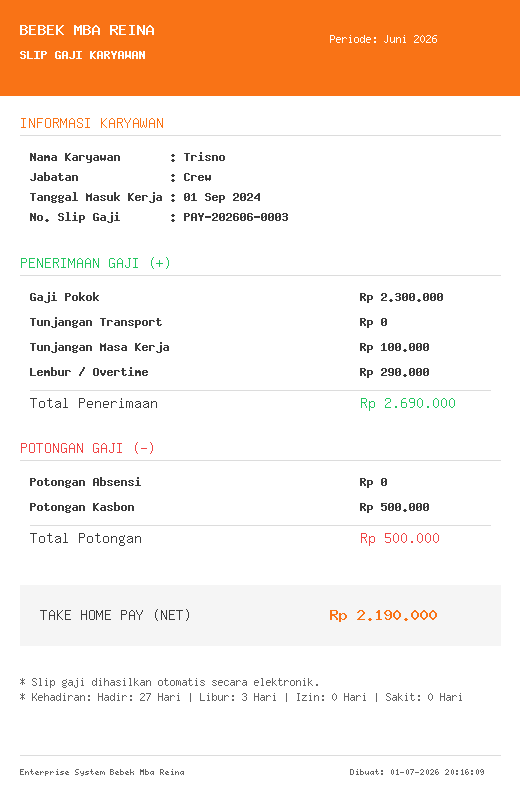Click the BEBEK MBA REINA company title
This screenshot has width=520, height=800.
pos(87,31)
